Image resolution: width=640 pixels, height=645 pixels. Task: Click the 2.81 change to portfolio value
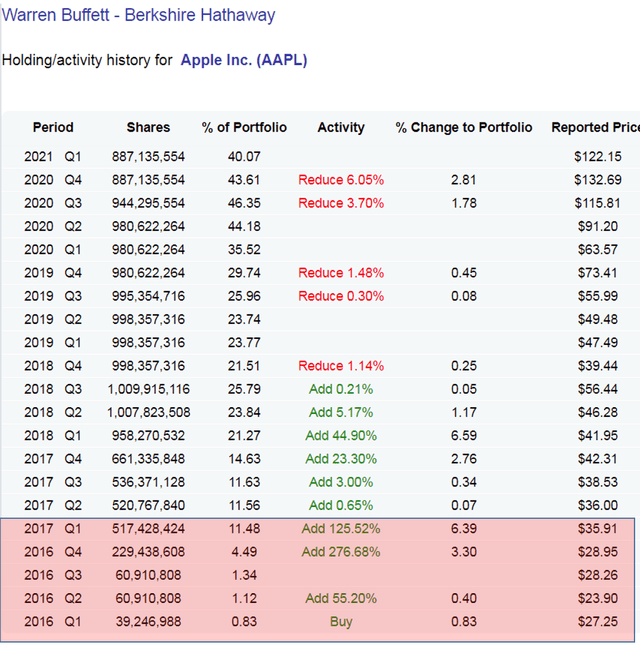click(x=464, y=180)
